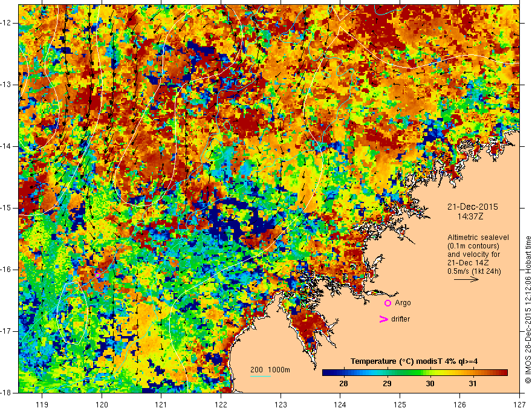532x411 pixels.
Task: Click the magenta Argo float marker on the map
Action: pos(97,275)
